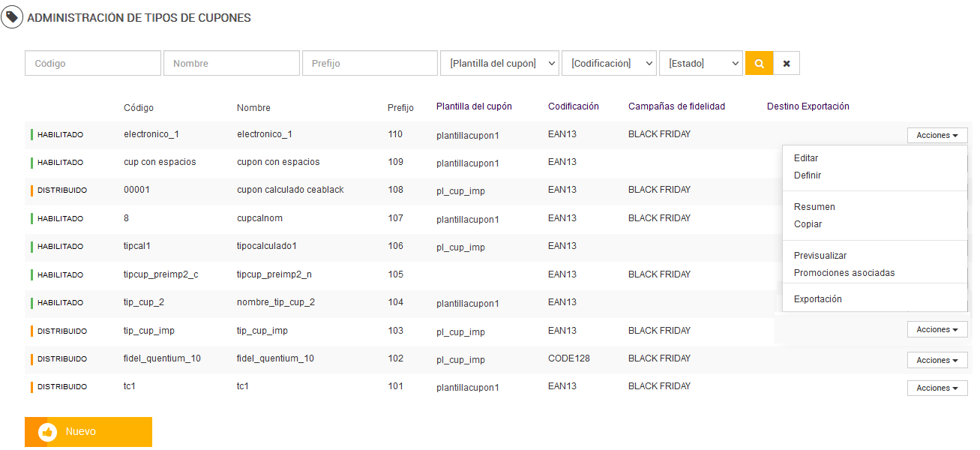Open Acciones menu for tip_cup_imp row
Viewport: 980px width, 450px height.
[937, 330]
